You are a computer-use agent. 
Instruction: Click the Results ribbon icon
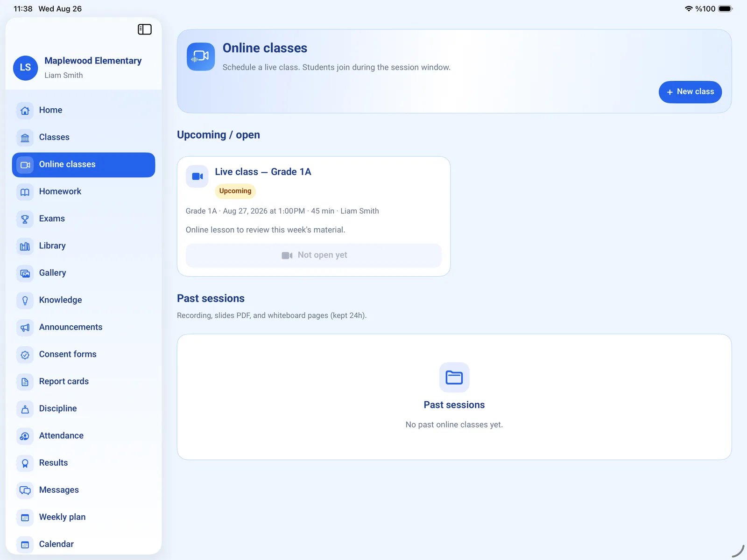[x=25, y=463]
